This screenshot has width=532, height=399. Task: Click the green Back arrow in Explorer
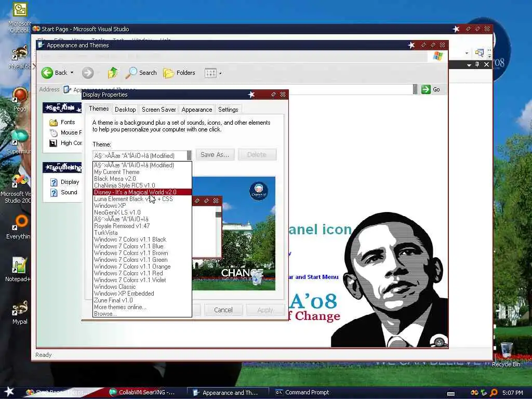47,73
